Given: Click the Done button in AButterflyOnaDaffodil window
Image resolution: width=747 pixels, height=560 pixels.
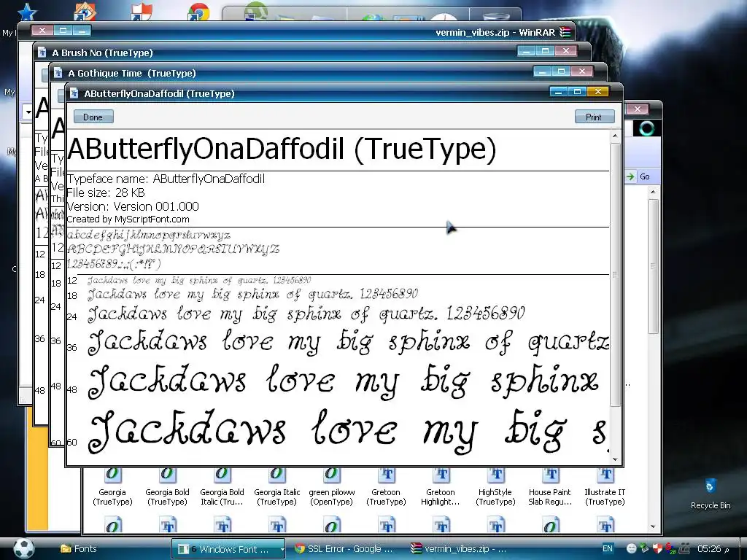Looking at the screenshot, I should (93, 117).
